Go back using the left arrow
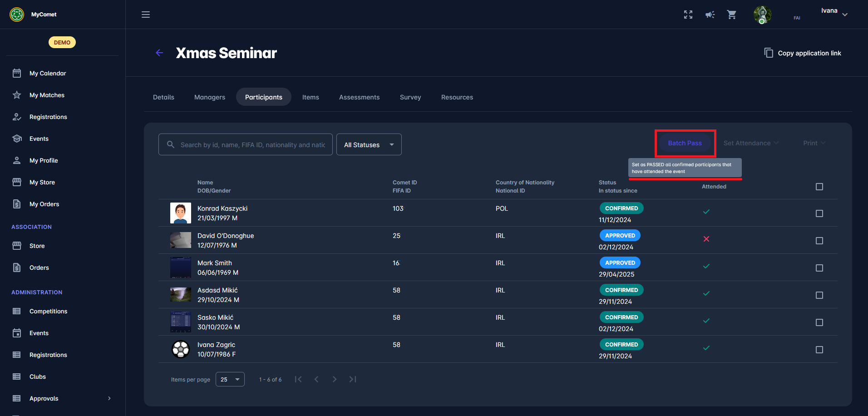This screenshot has height=416, width=868. click(x=159, y=53)
